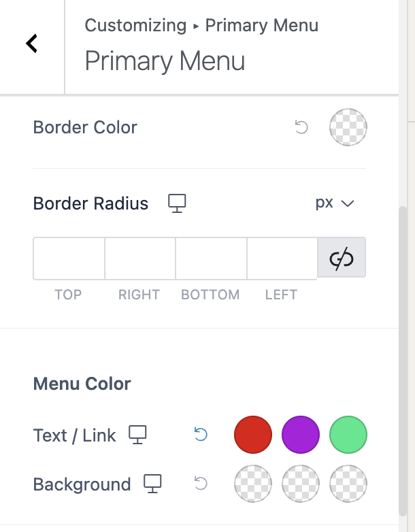The image size is (415, 532).
Task: Switch Border Radius responsive device icon
Action: click(x=177, y=203)
